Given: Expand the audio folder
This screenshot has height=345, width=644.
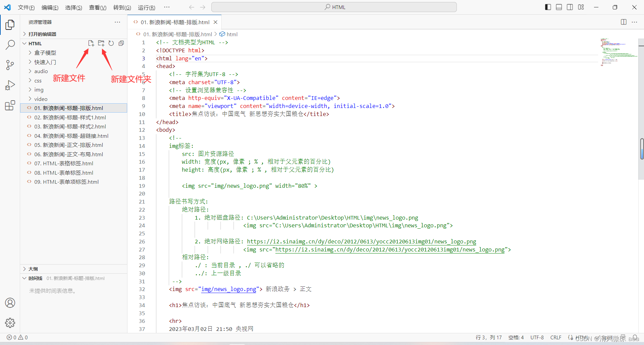Looking at the screenshot, I should 73,71.
